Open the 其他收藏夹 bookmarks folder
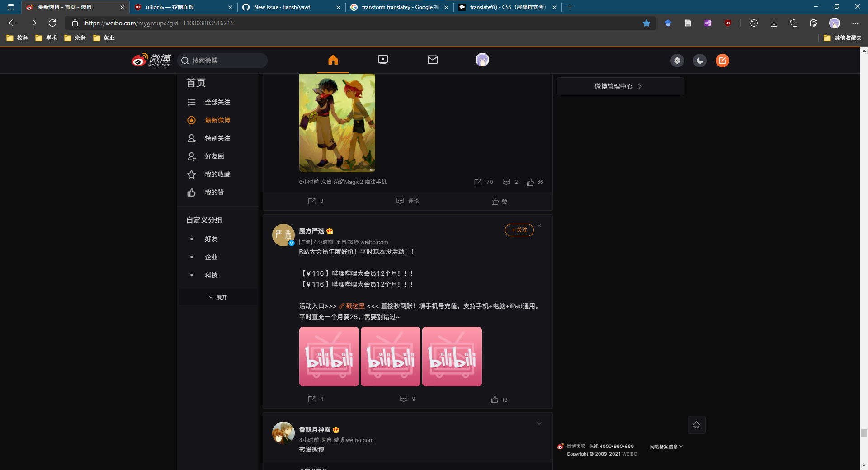 click(843, 38)
